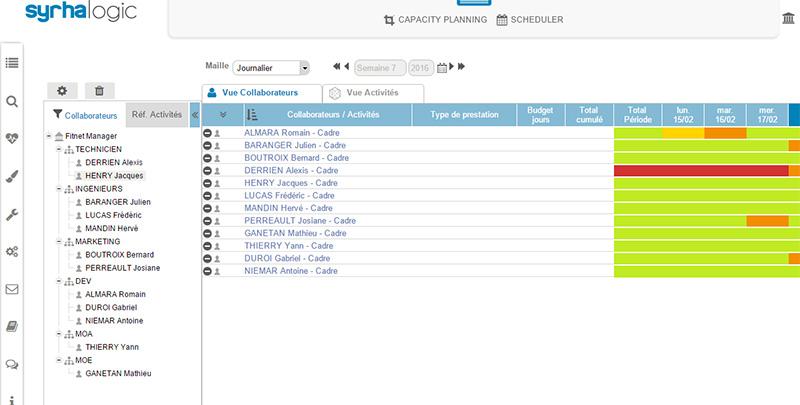Image resolution: width=800 pixels, height=405 pixels.
Task: Collapse the MOA tree group
Action: [x=59, y=334]
